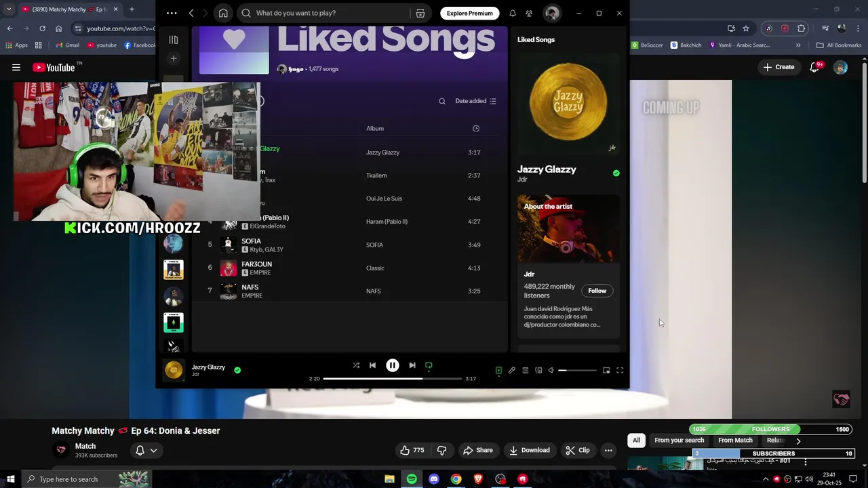Toggle the Now Playing view icon
Screen dimensions: 868x488
[x=498, y=370]
